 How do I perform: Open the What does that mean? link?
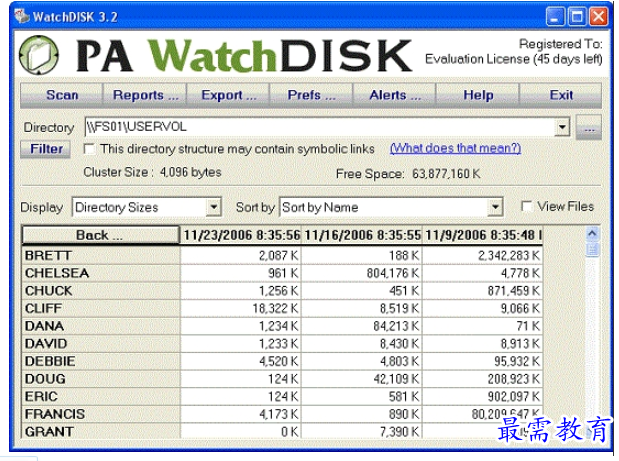455,148
